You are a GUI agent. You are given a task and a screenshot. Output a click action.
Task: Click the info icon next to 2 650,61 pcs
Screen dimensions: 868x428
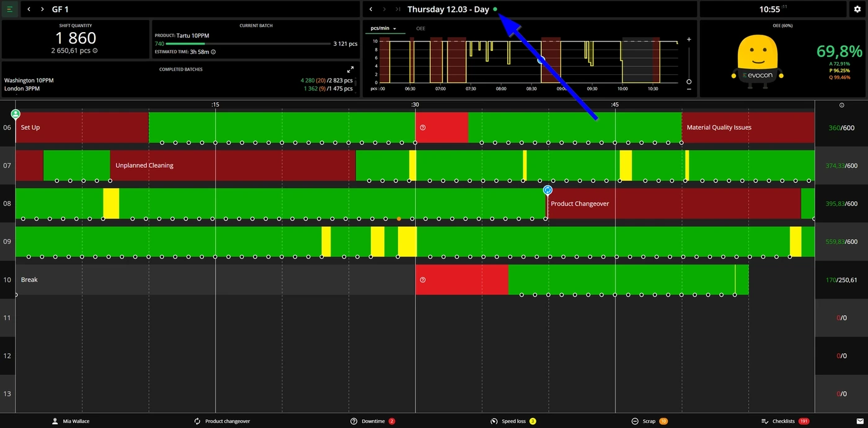[x=95, y=51]
